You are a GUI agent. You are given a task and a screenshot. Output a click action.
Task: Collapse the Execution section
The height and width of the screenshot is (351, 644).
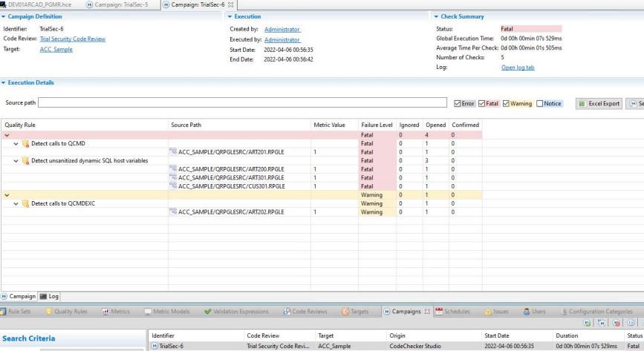coord(230,17)
